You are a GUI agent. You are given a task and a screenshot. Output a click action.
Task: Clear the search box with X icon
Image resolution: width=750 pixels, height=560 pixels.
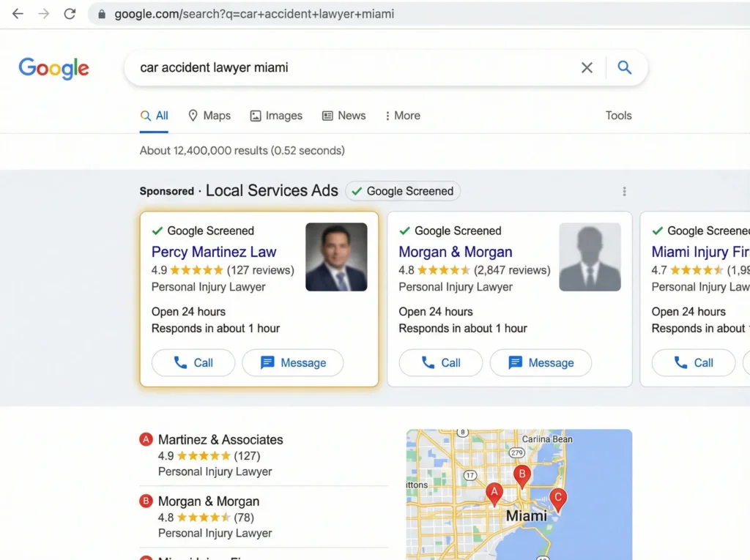587,68
